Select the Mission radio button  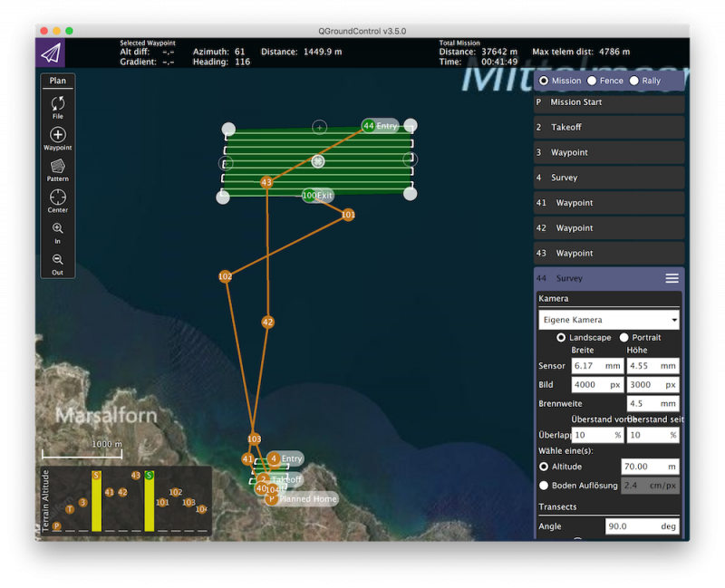[x=544, y=81]
